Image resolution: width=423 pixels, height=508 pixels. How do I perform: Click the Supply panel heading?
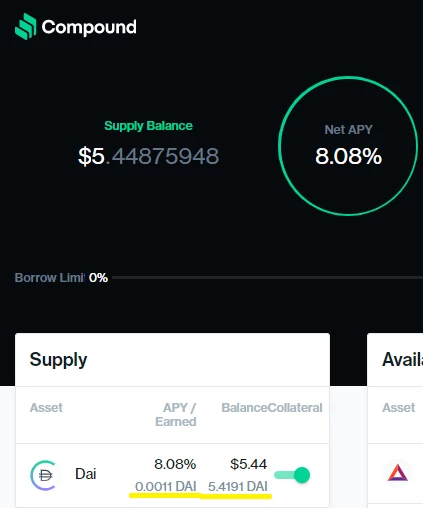click(58, 360)
